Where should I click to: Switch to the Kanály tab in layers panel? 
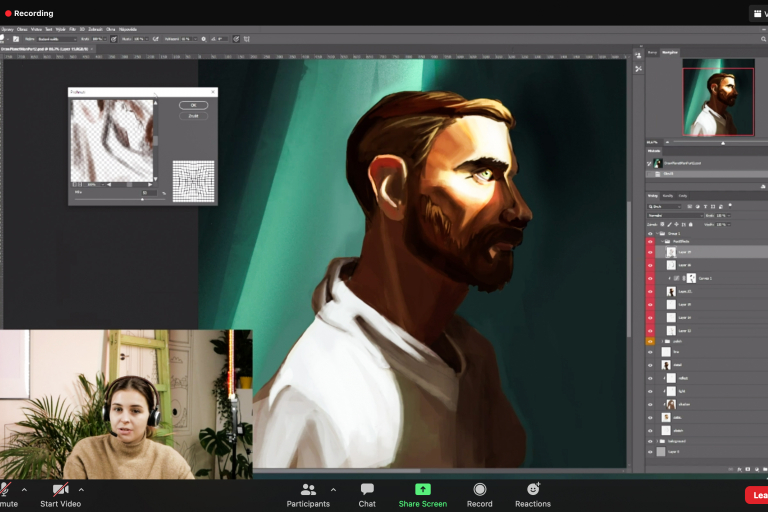coord(668,196)
